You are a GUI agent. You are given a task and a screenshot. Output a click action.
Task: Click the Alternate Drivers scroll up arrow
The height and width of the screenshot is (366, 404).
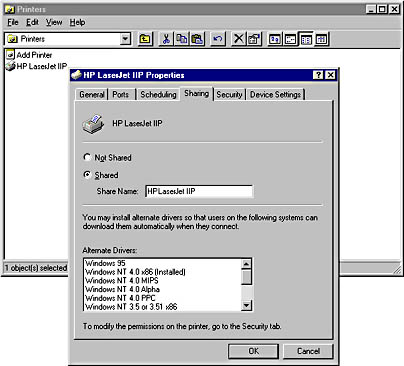tap(246, 264)
